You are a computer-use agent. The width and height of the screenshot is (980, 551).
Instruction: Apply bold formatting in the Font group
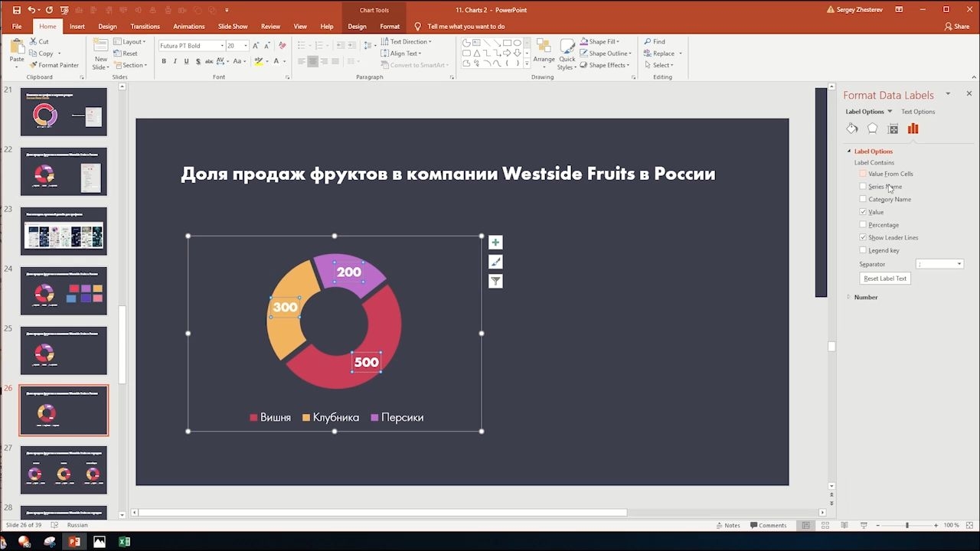[x=164, y=61]
